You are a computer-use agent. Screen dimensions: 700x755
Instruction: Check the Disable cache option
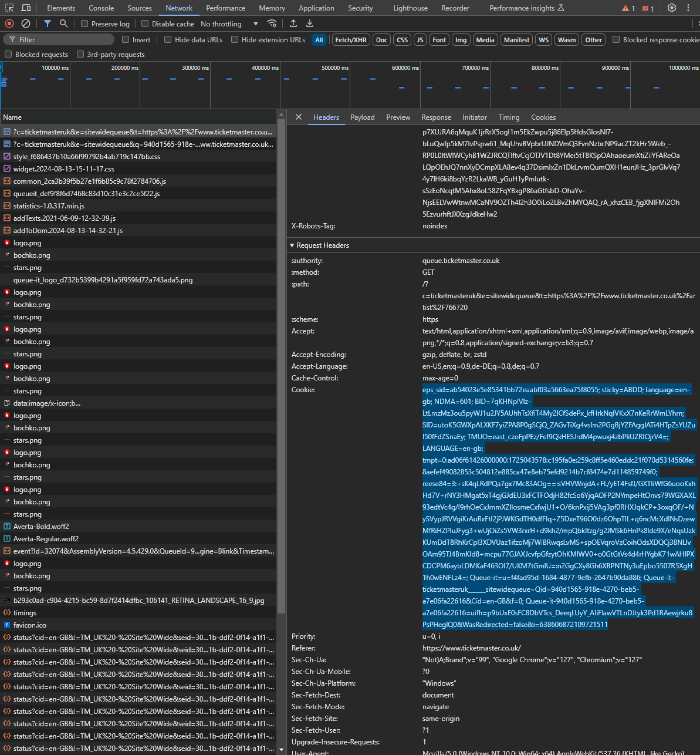(x=145, y=24)
